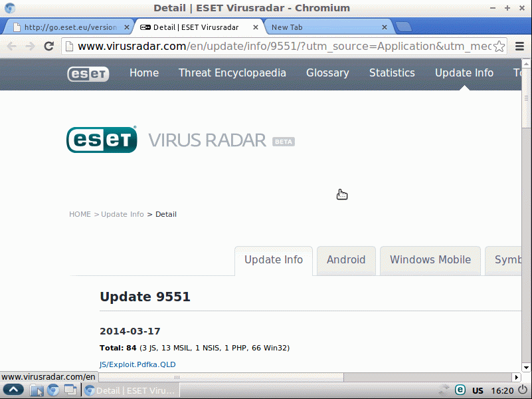Go forward using the browser forward arrow
Image resolution: width=532 pixels, height=399 pixels.
tap(30, 46)
